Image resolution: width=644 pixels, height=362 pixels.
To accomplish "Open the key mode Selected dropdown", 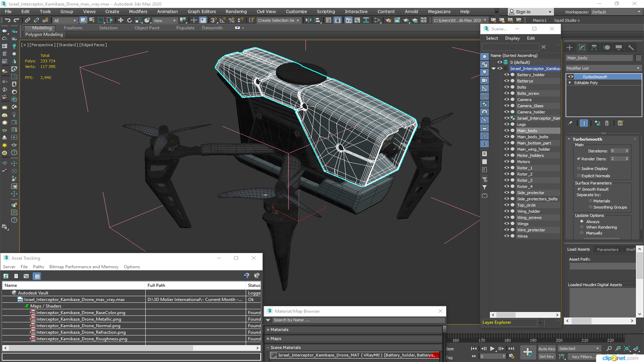I will [579, 349].
